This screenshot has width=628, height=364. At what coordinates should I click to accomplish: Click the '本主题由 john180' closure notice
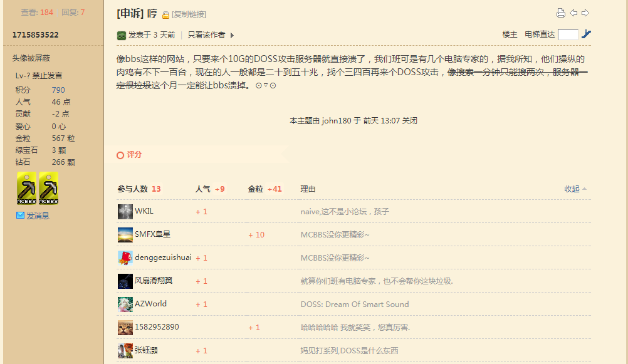(353, 120)
